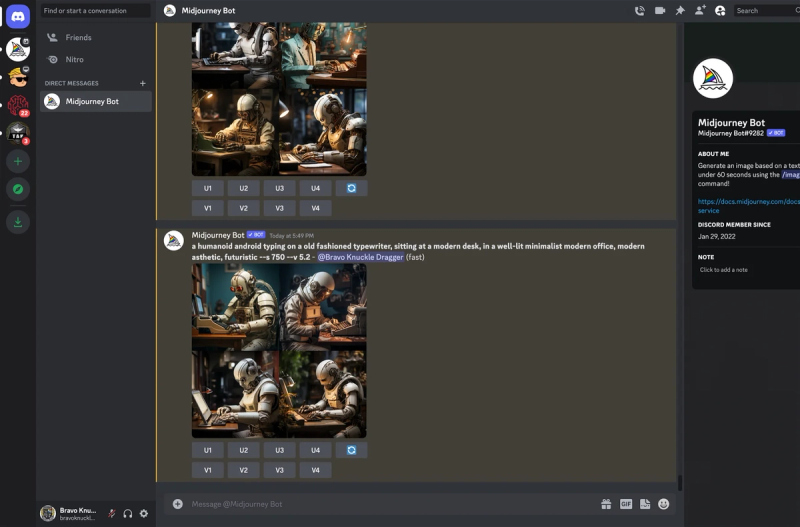This screenshot has height=527, width=800.
Task: Click Find or start a conversation field
Action: point(95,11)
